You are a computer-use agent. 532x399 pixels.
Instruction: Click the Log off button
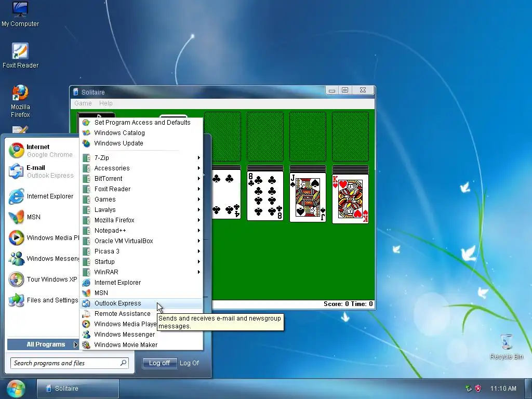159,363
